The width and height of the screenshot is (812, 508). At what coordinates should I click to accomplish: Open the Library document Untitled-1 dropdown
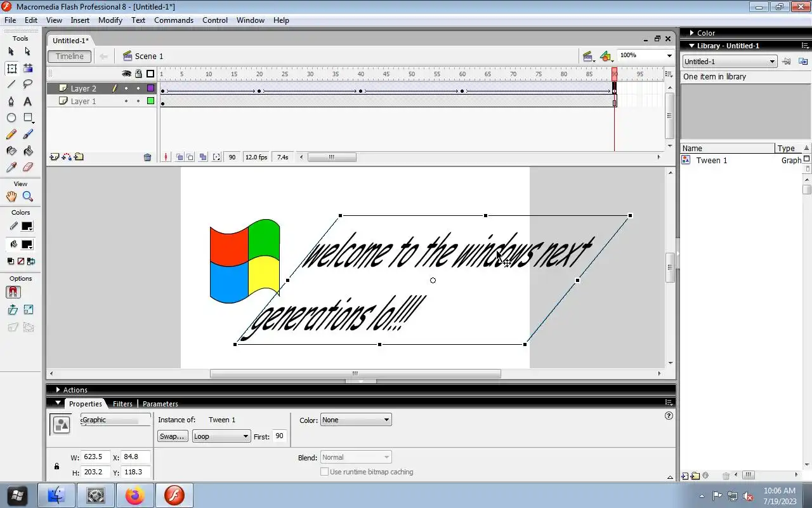[730, 62]
